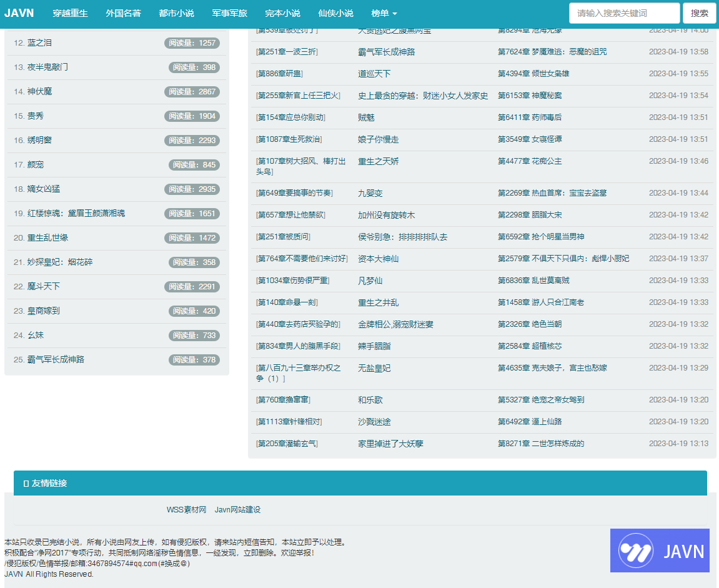Open novel 无盐皇妃
The height and width of the screenshot is (588, 719).
[374, 368]
